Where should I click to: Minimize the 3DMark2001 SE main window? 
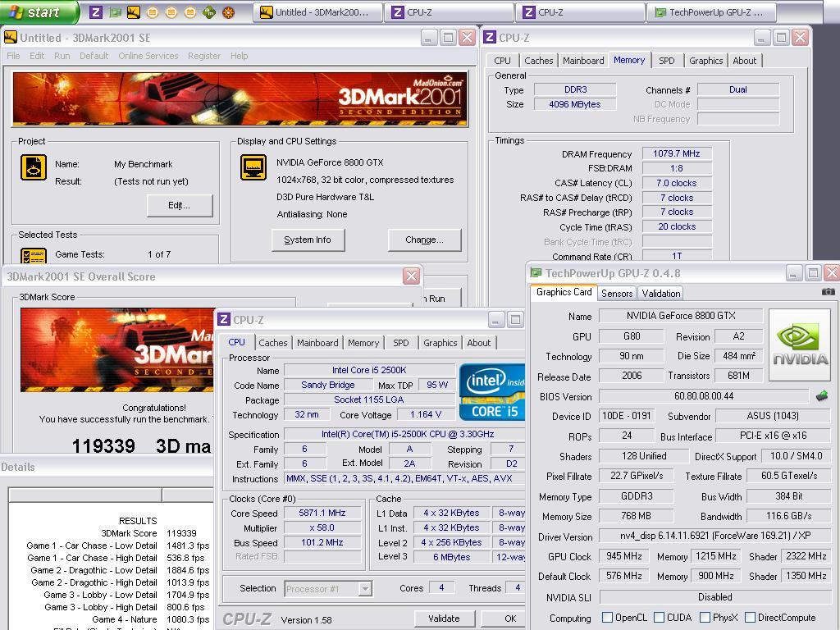428,38
